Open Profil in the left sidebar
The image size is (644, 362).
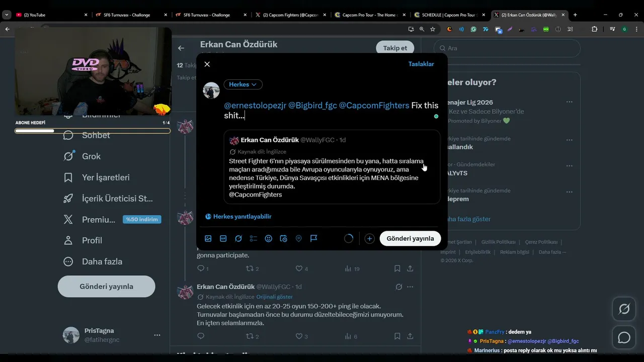click(x=83, y=240)
